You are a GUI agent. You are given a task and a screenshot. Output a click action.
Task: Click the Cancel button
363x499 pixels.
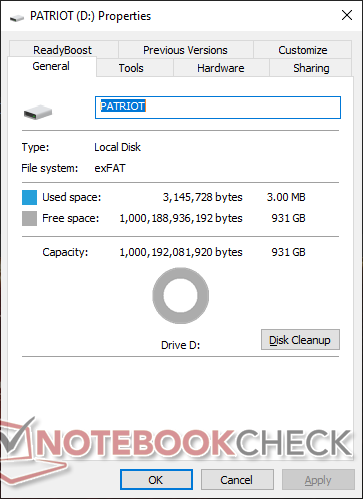click(237, 480)
